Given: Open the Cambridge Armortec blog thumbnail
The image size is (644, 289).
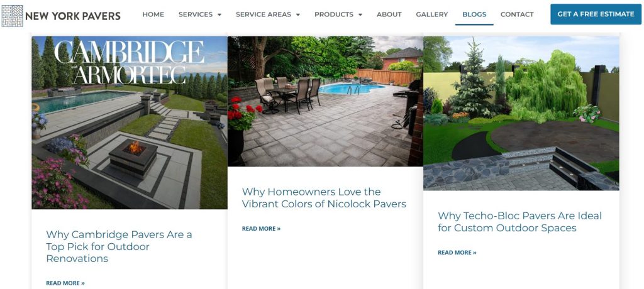Looking at the screenshot, I should point(130,123).
